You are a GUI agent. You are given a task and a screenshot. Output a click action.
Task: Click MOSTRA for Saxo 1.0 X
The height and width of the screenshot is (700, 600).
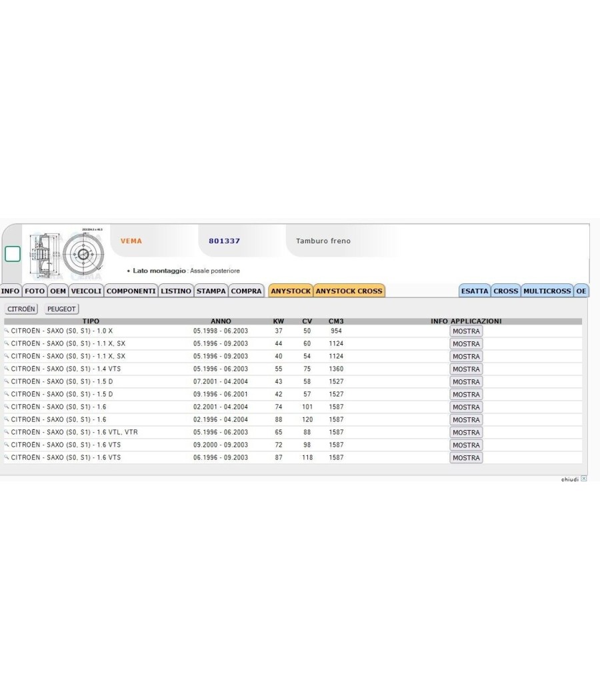466,331
